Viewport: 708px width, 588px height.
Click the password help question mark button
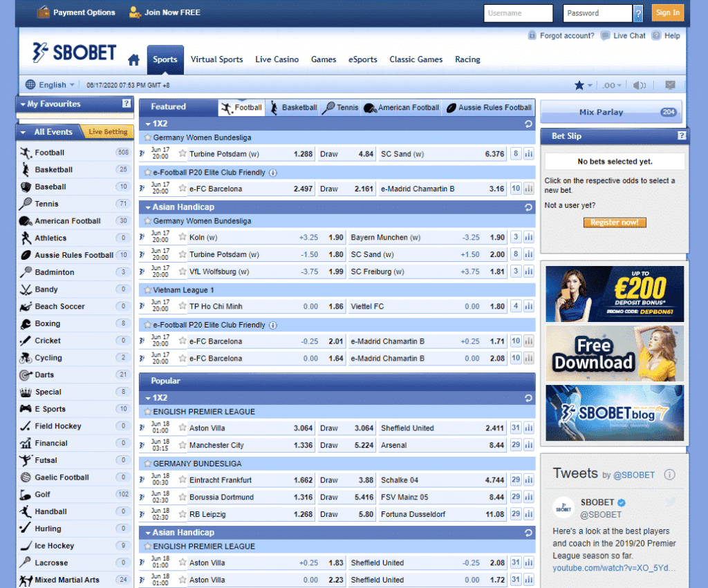(x=638, y=13)
